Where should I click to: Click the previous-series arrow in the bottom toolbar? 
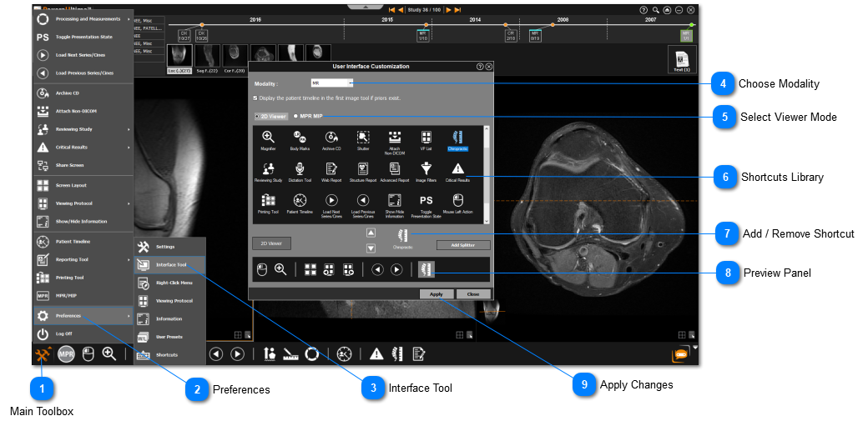[216, 354]
